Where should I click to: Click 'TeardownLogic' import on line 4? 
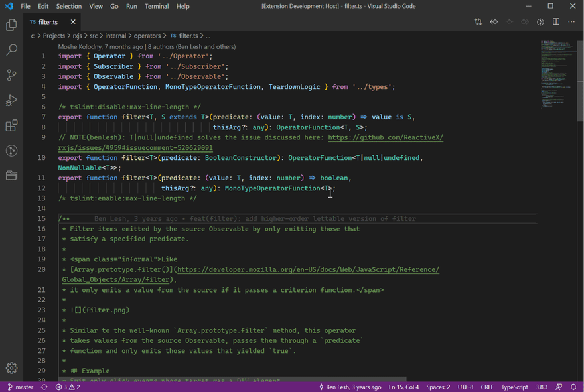[x=294, y=87]
